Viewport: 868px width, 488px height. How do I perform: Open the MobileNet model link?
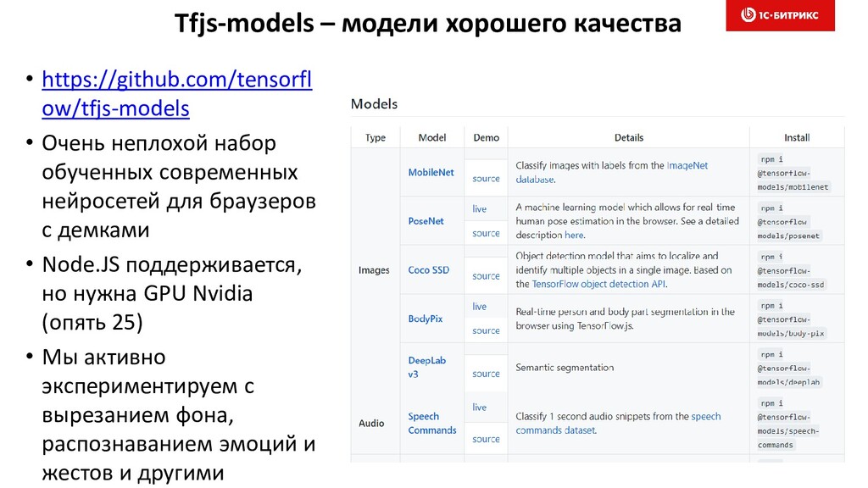[431, 172]
